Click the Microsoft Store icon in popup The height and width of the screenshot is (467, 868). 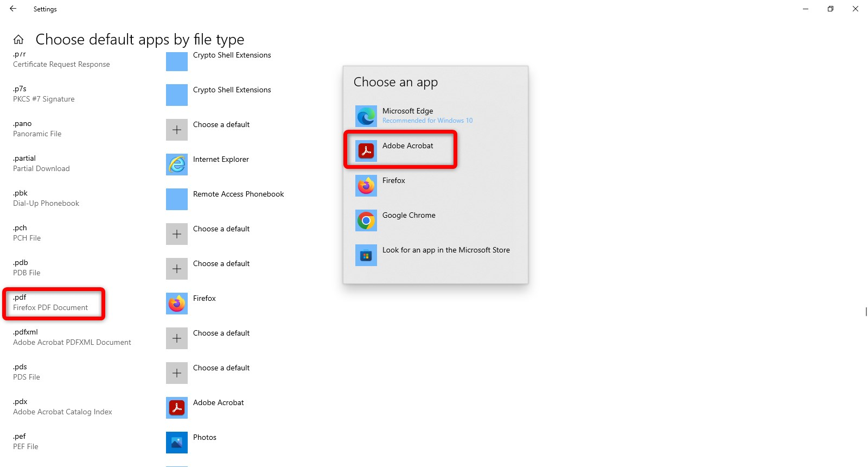366,255
